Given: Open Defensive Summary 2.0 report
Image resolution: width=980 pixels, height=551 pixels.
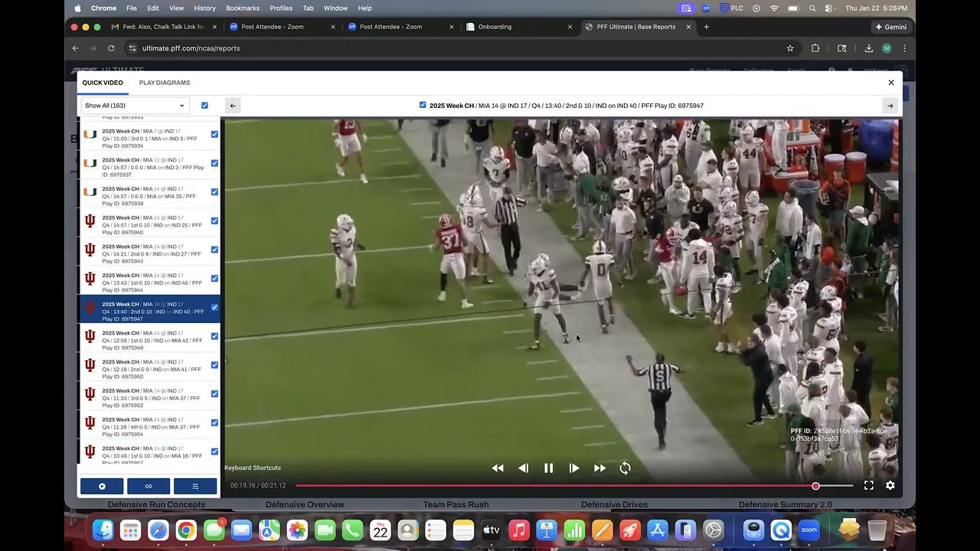Looking at the screenshot, I should point(786,504).
